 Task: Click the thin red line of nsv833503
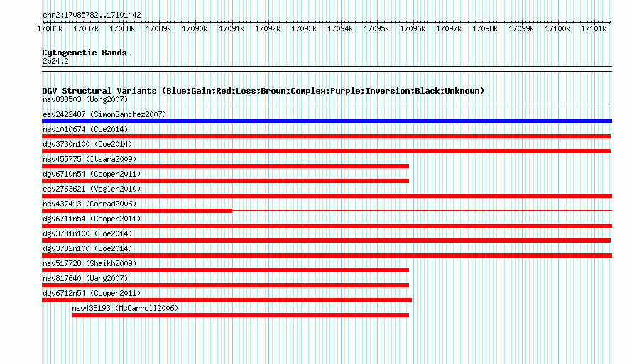click(x=327, y=106)
